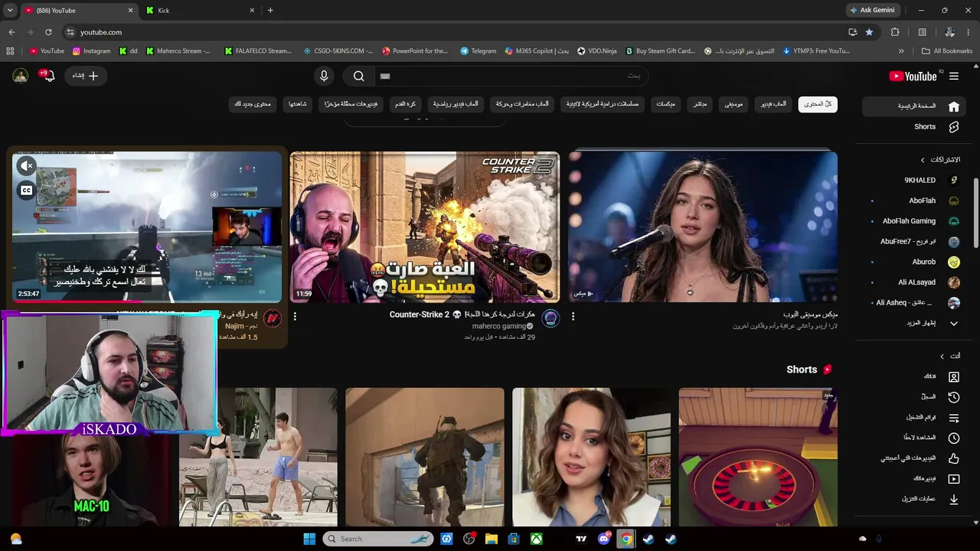Open File Explorer from the taskbar
The width and height of the screenshot is (980, 551).
[x=492, y=539]
